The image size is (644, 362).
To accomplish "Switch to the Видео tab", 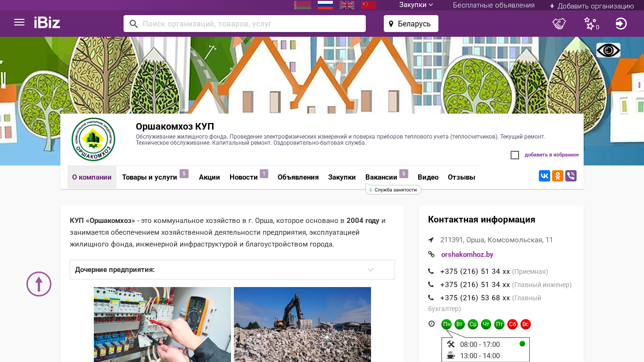I will 428,177.
